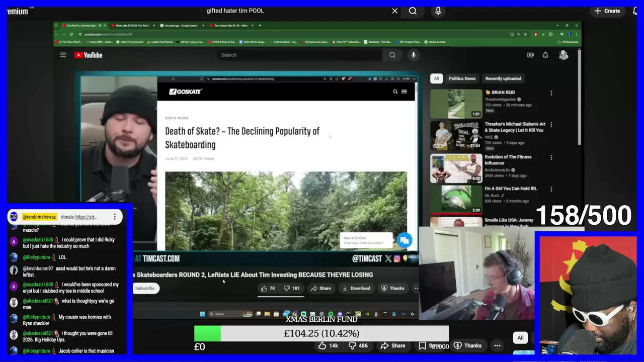The width and height of the screenshot is (644, 362).
Task: Open options for I'm A Girl You Can Hold IRL
Action: pyautogui.click(x=551, y=189)
